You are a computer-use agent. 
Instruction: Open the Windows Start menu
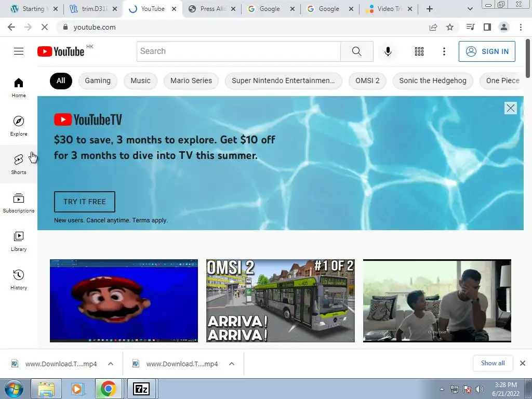click(14, 389)
